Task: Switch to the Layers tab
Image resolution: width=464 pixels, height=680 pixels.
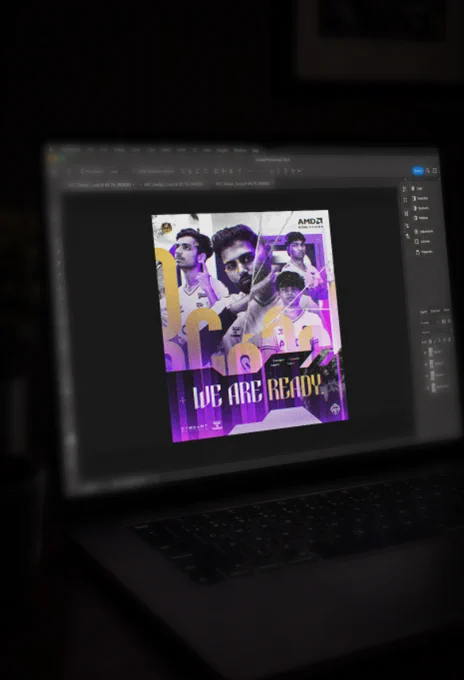Action: [x=424, y=311]
